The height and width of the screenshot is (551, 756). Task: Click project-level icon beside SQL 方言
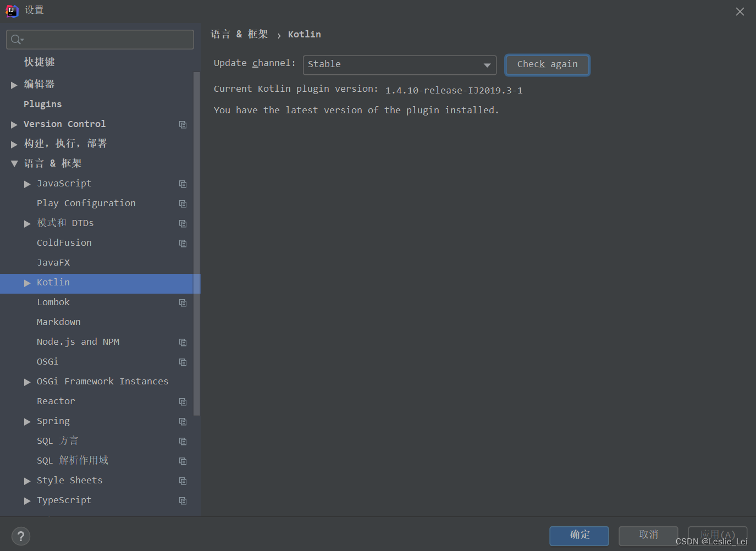tap(183, 442)
